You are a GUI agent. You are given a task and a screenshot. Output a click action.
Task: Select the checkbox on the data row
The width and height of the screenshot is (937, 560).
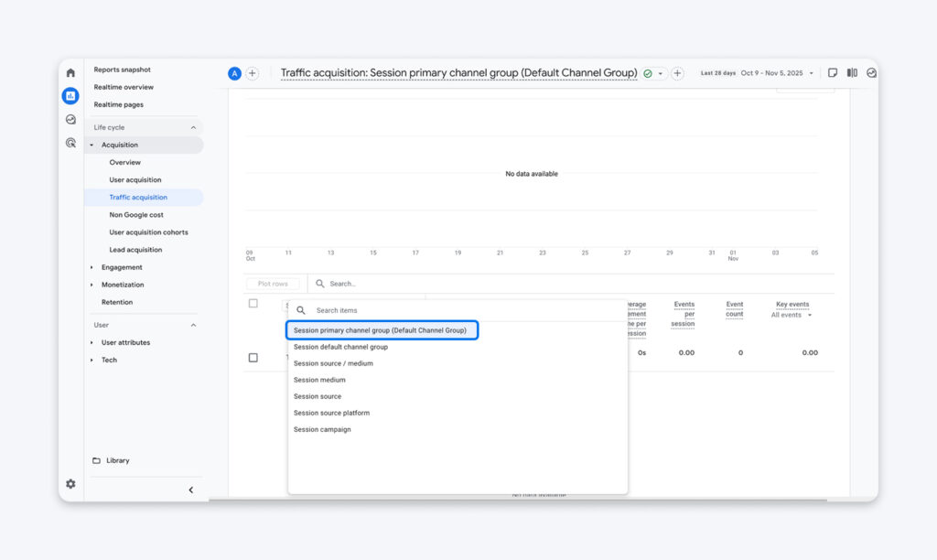253,358
